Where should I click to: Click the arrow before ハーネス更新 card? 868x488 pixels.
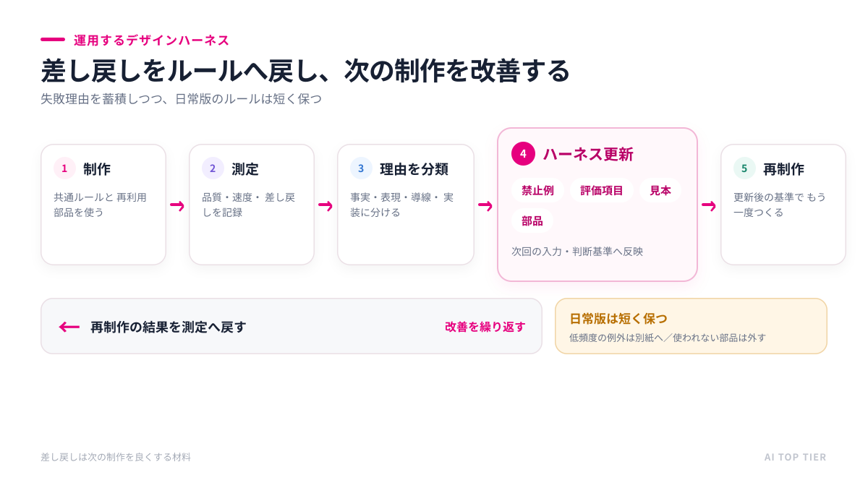485,206
